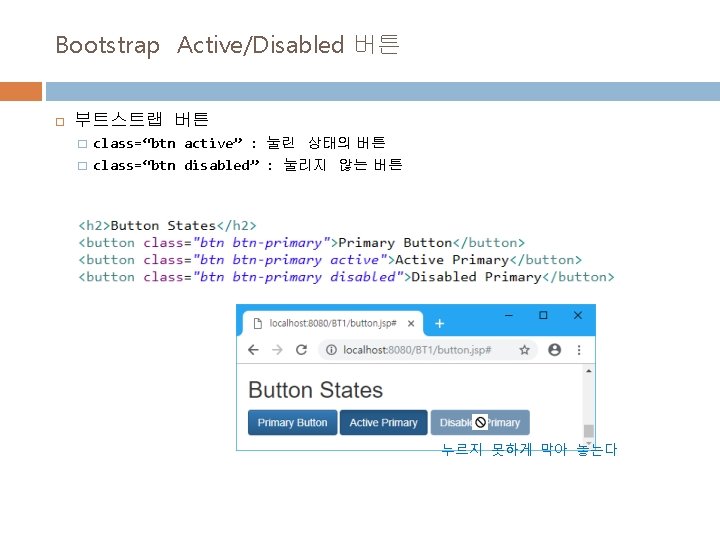Click the class="btn disabled" bullet line
The width and height of the screenshot is (720, 540).
pos(248,165)
